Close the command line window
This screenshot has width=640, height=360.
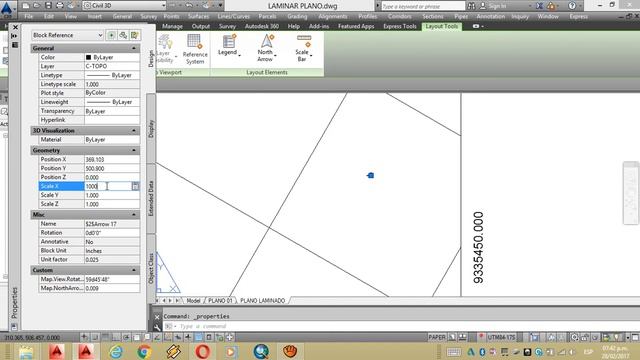click(x=157, y=317)
